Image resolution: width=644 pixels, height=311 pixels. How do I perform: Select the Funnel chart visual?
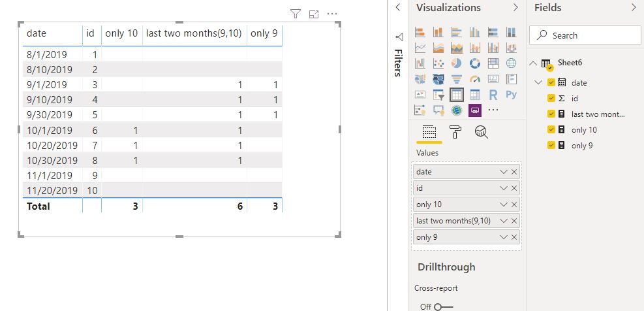point(456,79)
